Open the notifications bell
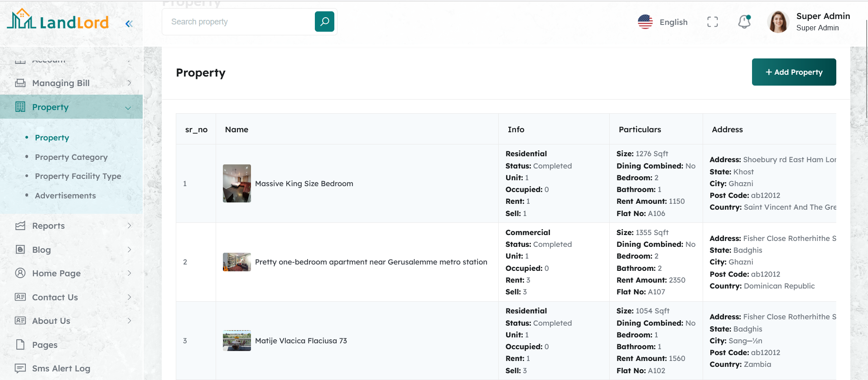This screenshot has width=868, height=380. (744, 22)
